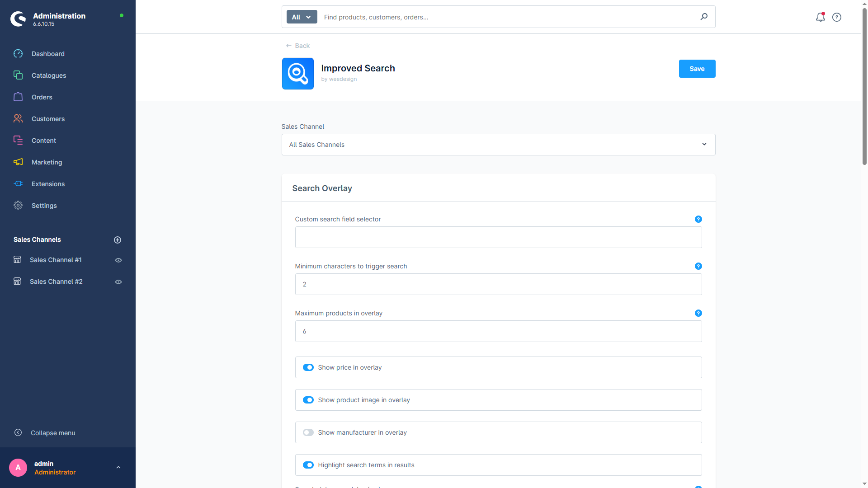Open help tooltip for Custom search field selector
The height and width of the screenshot is (488, 868).
coord(698,219)
